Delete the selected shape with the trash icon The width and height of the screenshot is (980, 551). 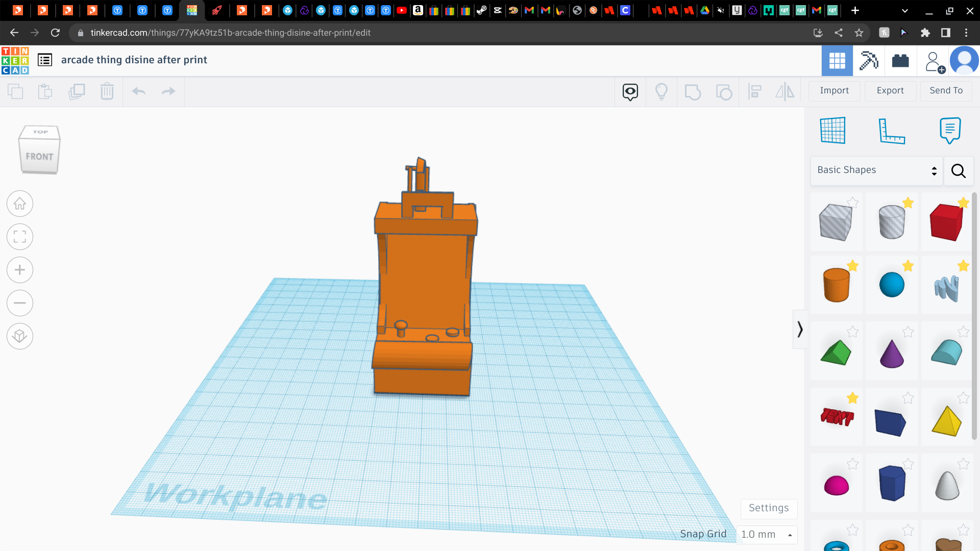tap(107, 91)
